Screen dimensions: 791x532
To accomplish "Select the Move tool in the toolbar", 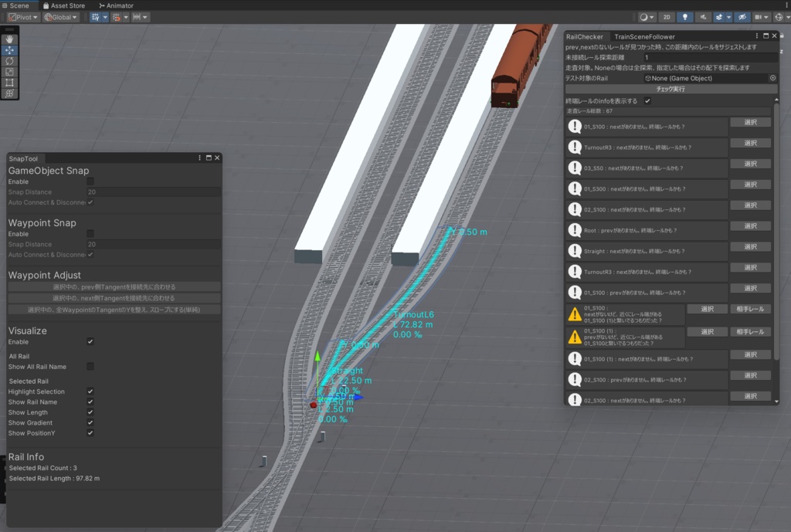I will [x=9, y=51].
